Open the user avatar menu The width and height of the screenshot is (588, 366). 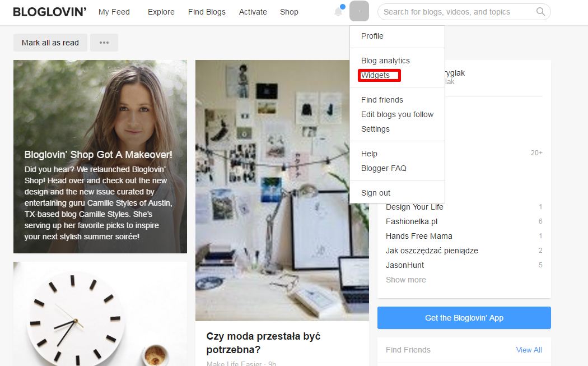tap(360, 11)
